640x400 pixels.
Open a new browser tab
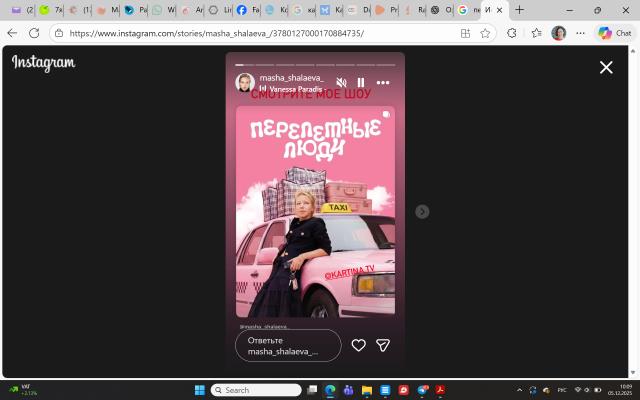coord(519,10)
